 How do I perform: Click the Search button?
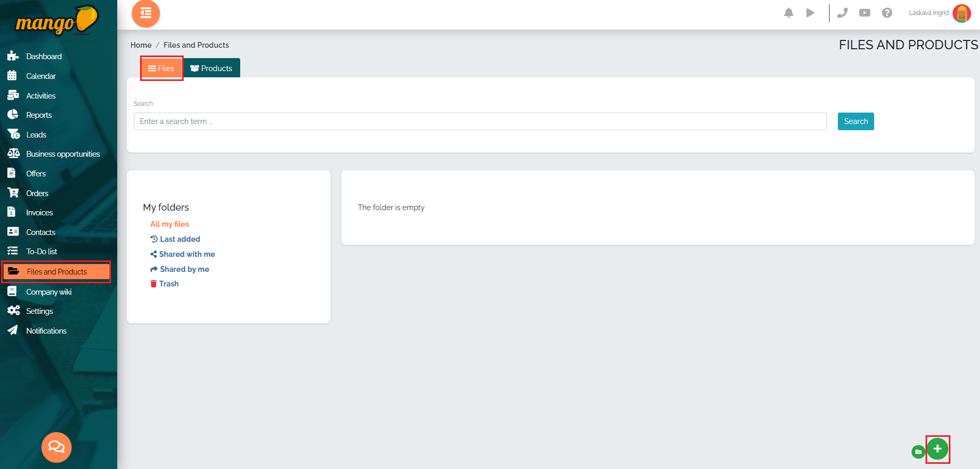click(855, 121)
